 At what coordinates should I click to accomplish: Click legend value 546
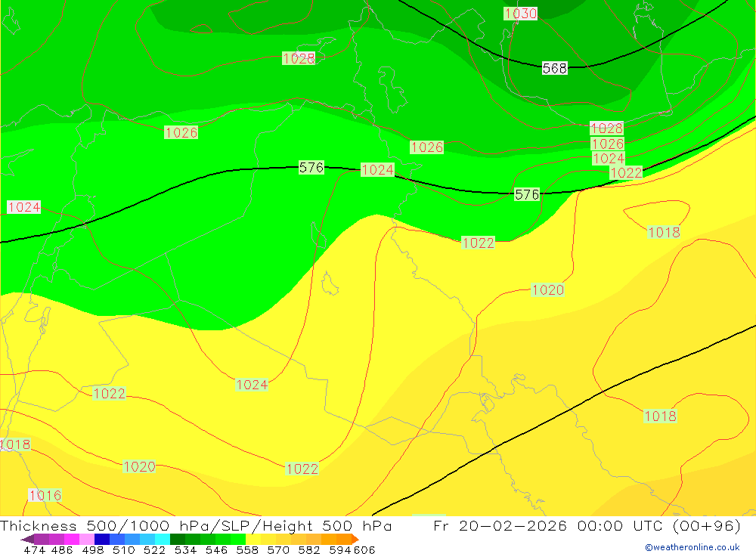tap(216, 549)
